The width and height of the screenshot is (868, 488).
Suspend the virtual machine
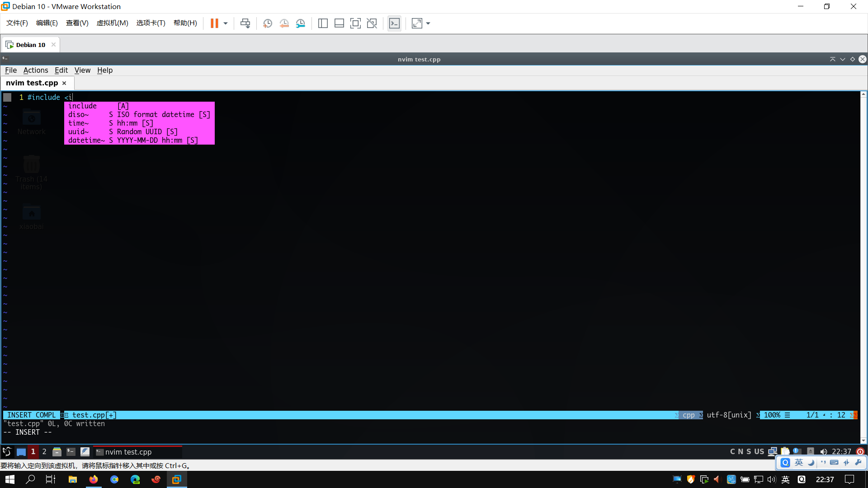pos(215,23)
